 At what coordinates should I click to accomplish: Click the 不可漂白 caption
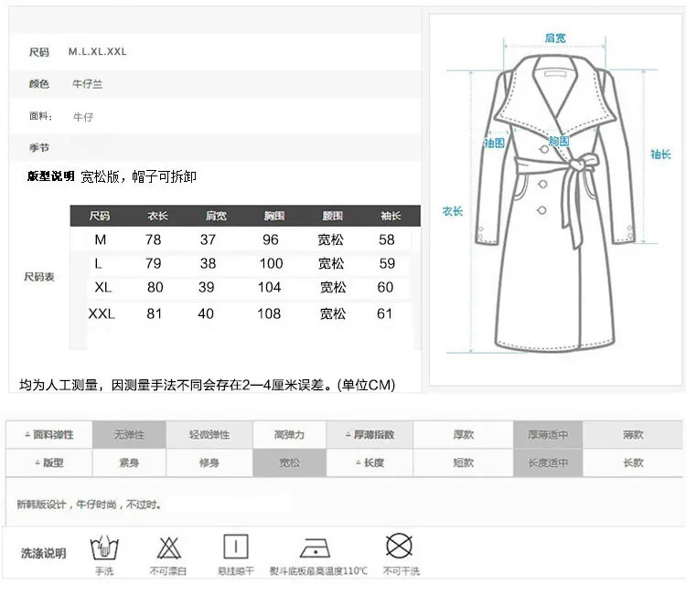168,571
